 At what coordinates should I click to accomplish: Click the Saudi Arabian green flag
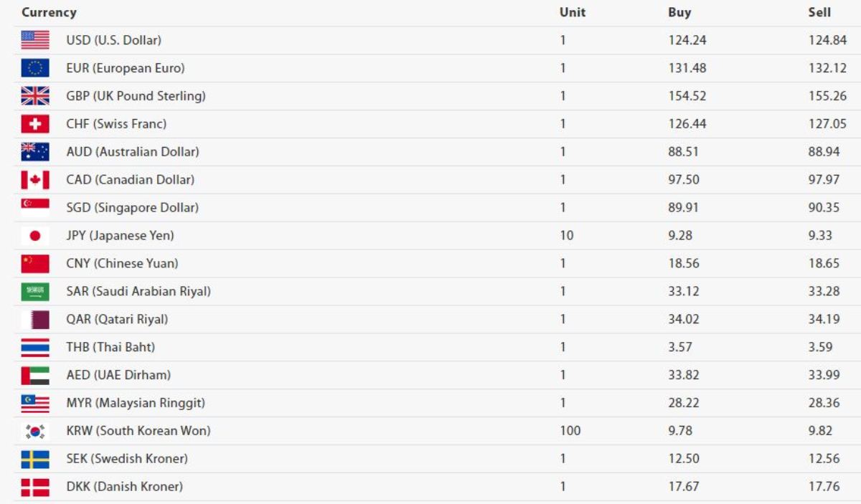(35, 292)
